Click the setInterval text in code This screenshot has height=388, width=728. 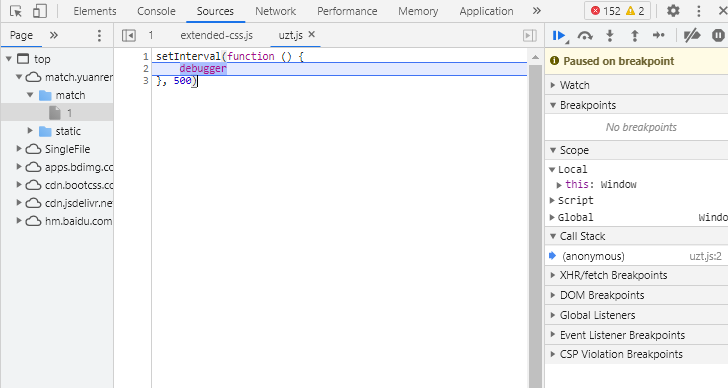click(x=188, y=57)
